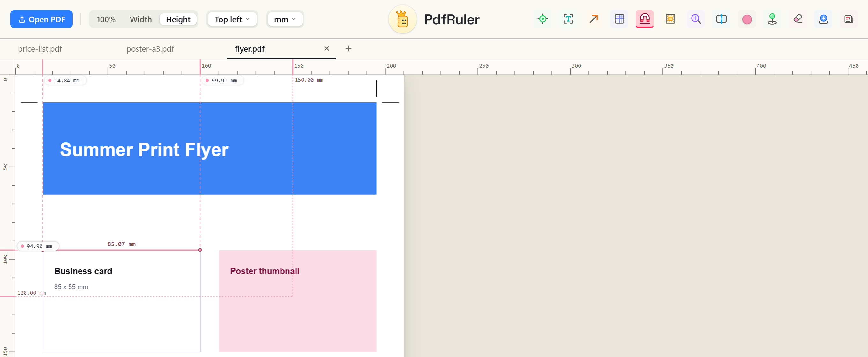Click the Business card title

83,271
